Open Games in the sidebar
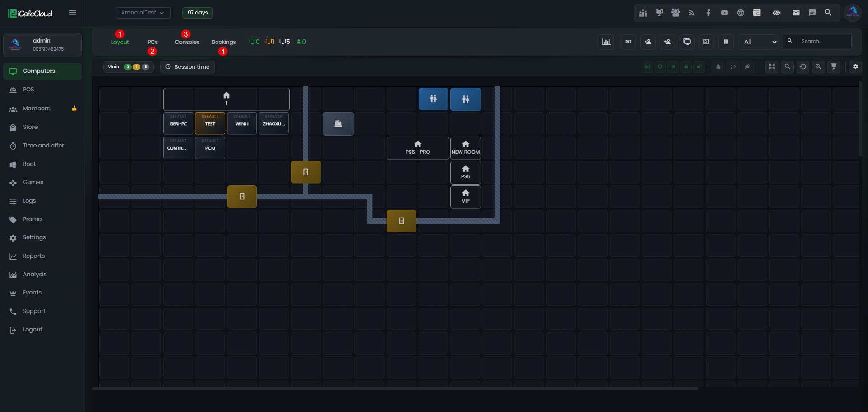Viewport: 868px width, 412px height. click(42, 182)
